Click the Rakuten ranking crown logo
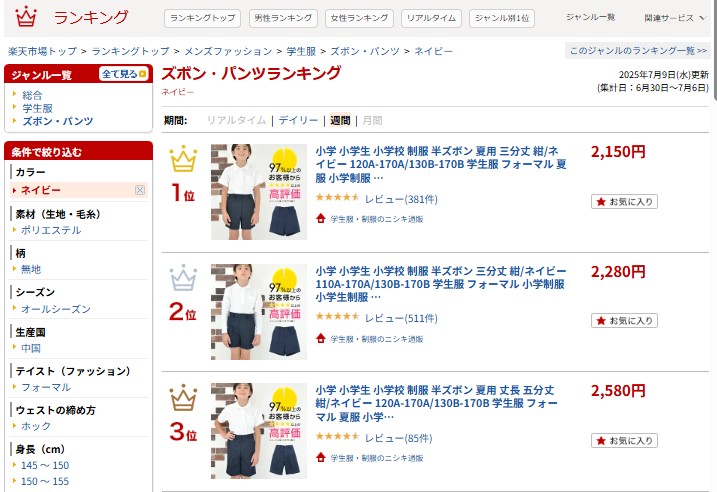This screenshot has height=492, width=717. (26, 16)
